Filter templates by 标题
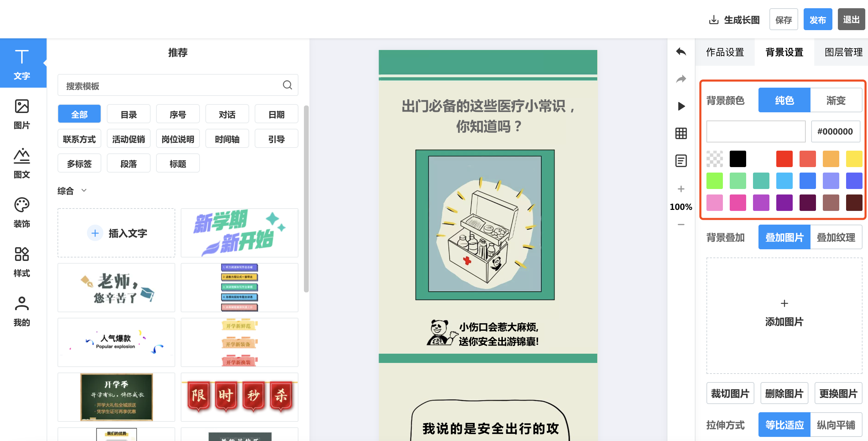Image resolution: width=868 pixels, height=441 pixels. 178,163
